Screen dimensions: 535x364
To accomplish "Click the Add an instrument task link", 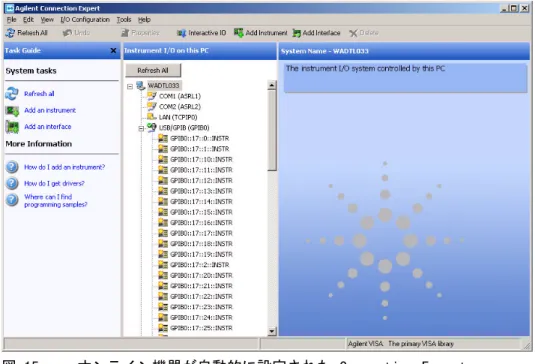I will [x=50, y=110].
